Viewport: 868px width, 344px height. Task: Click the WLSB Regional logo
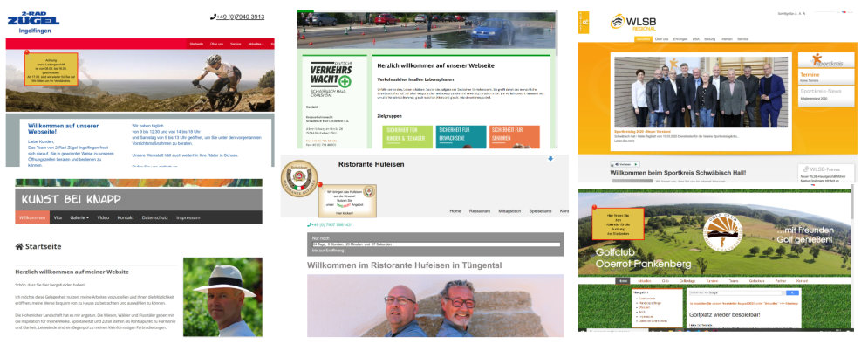click(632, 22)
